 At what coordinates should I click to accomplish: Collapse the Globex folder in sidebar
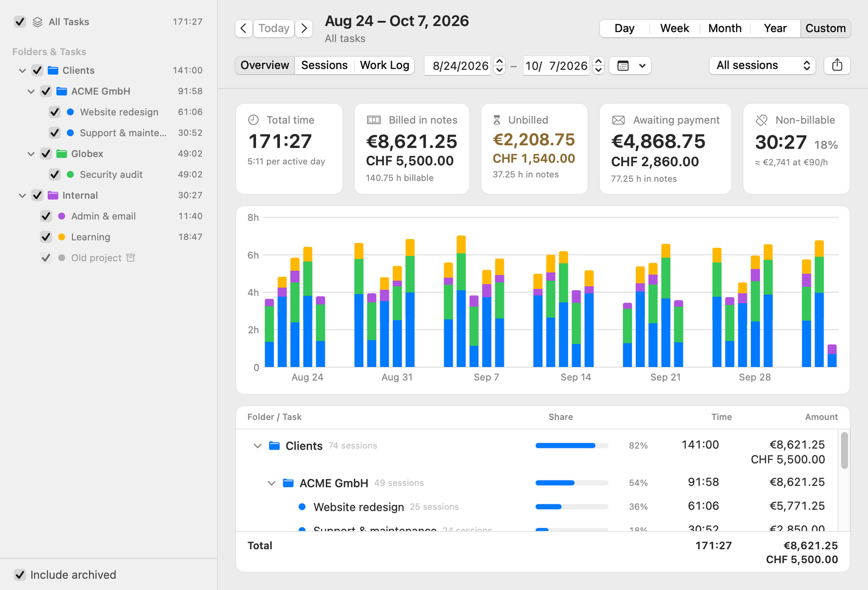point(31,154)
